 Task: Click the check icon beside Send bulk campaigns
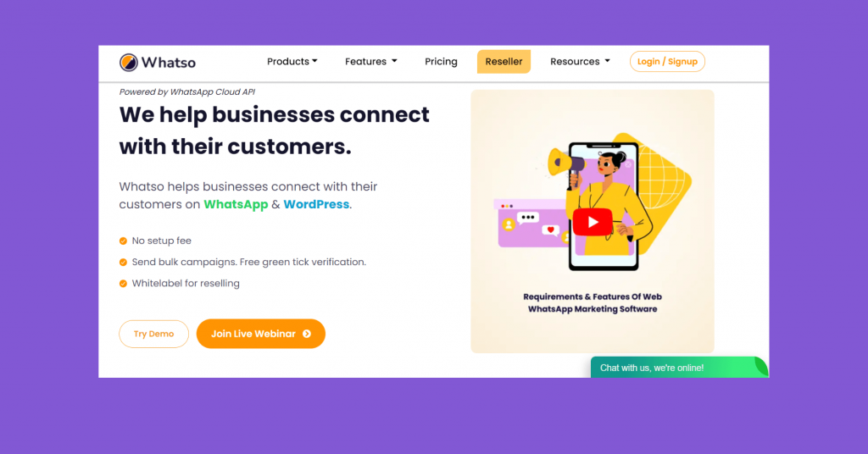click(x=123, y=262)
